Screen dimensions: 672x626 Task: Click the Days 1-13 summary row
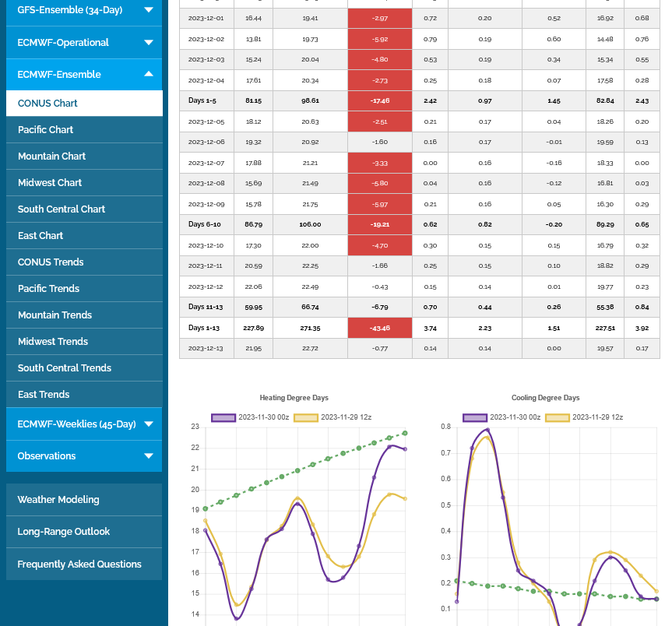tap(419, 328)
